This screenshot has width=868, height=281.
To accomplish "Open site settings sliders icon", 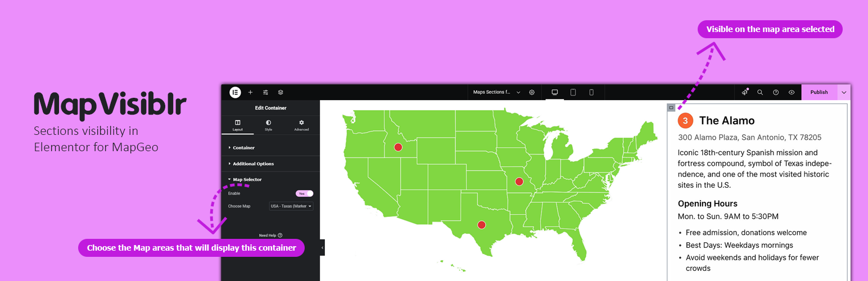I will point(265,92).
